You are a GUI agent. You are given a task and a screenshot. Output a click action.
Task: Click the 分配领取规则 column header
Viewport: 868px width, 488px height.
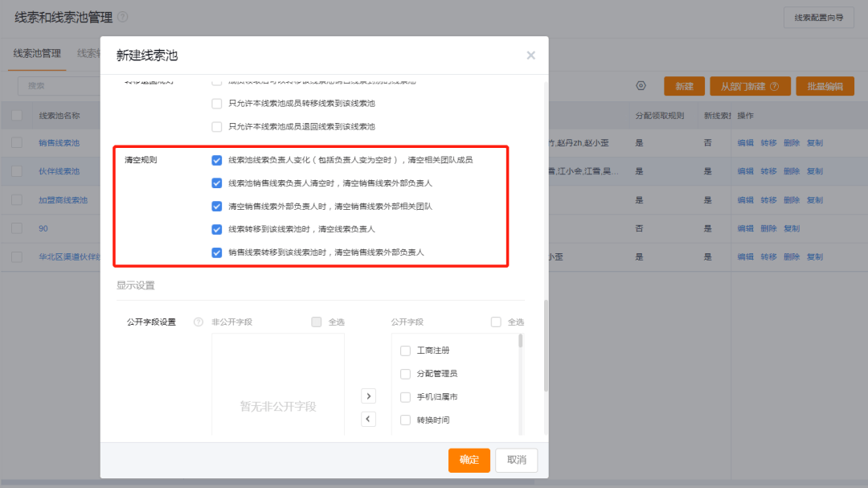click(x=660, y=116)
